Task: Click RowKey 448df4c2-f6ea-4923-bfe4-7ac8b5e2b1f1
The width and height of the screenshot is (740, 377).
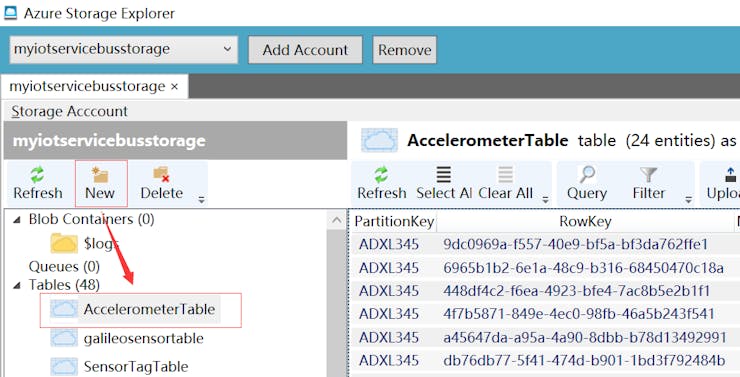Action: point(576,291)
